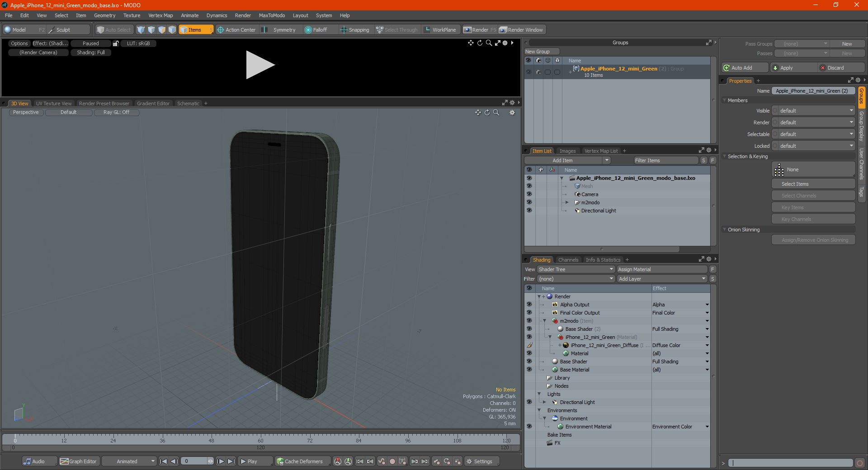This screenshot has height=470, width=868.
Task: Click the 3D viewport zoom magnifier
Action: pos(496,113)
